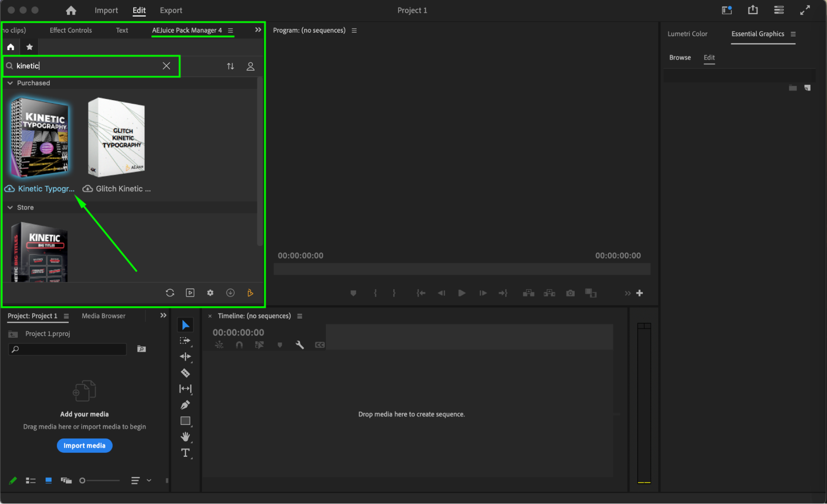Open Browse in Essential Graphics
The image size is (827, 504).
[x=680, y=58]
